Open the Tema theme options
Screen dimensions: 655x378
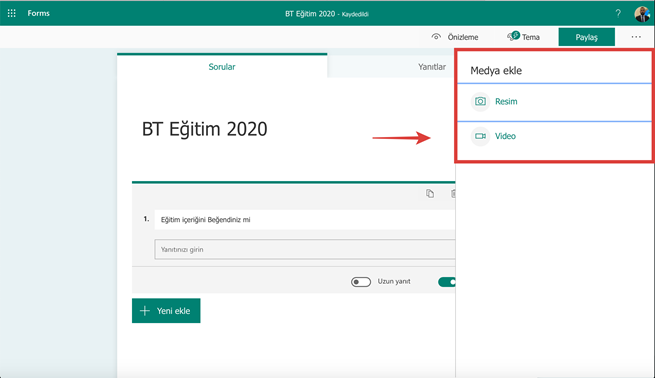coord(523,37)
